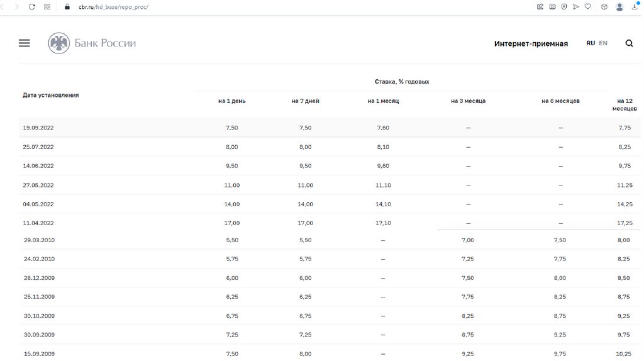Open the Интернет-приемная link
The height and width of the screenshot is (361, 644).
(531, 44)
